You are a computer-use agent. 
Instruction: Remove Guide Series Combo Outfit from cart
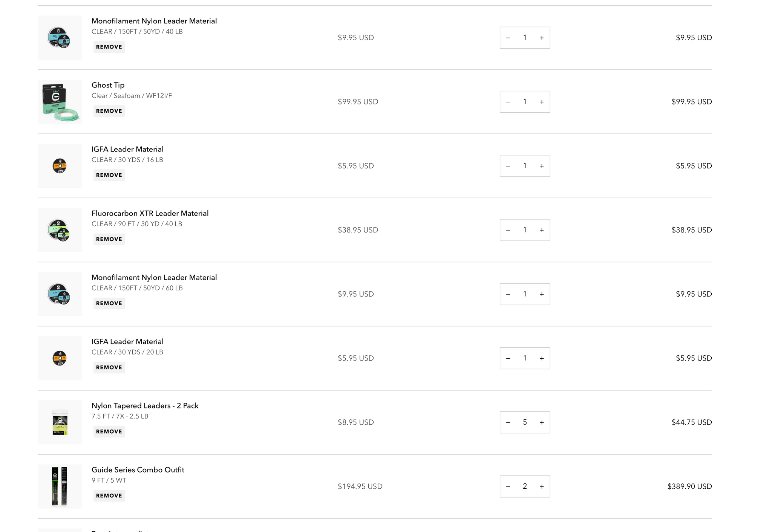coord(109,496)
